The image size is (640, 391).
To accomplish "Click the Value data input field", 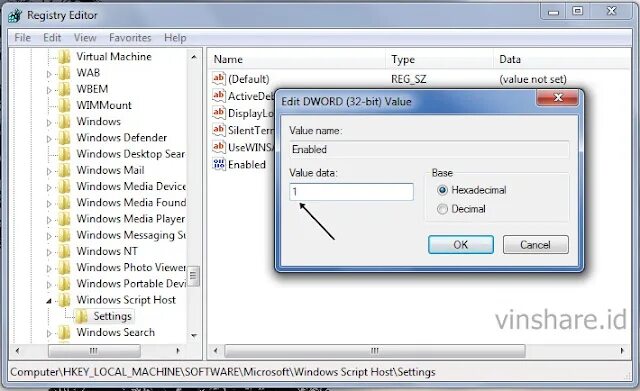I will click(x=351, y=192).
